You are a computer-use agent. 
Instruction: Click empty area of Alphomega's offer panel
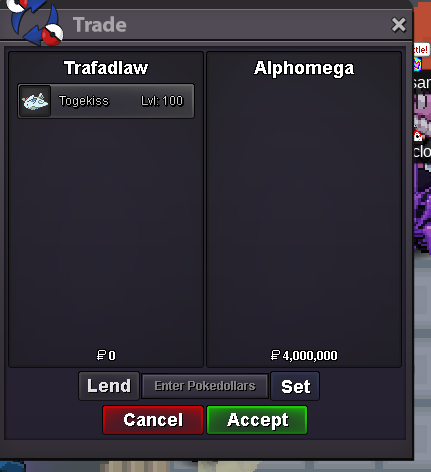304,213
